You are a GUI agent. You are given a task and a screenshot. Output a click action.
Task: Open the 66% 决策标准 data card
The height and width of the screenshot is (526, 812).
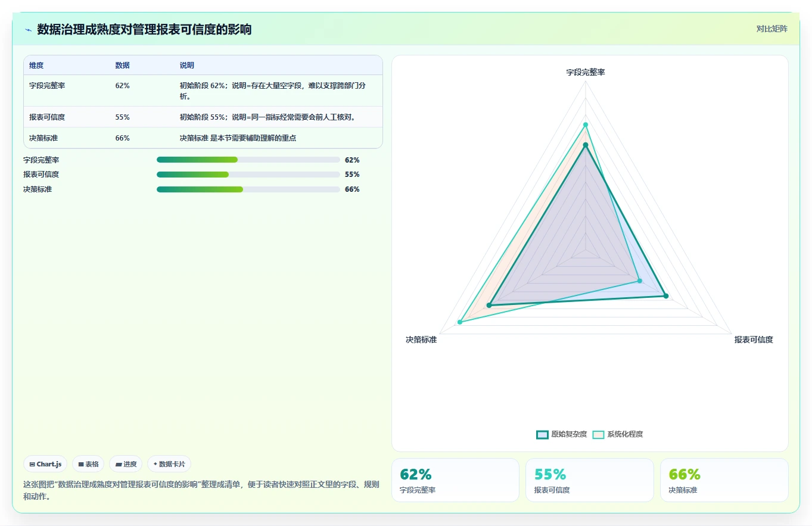click(x=724, y=480)
